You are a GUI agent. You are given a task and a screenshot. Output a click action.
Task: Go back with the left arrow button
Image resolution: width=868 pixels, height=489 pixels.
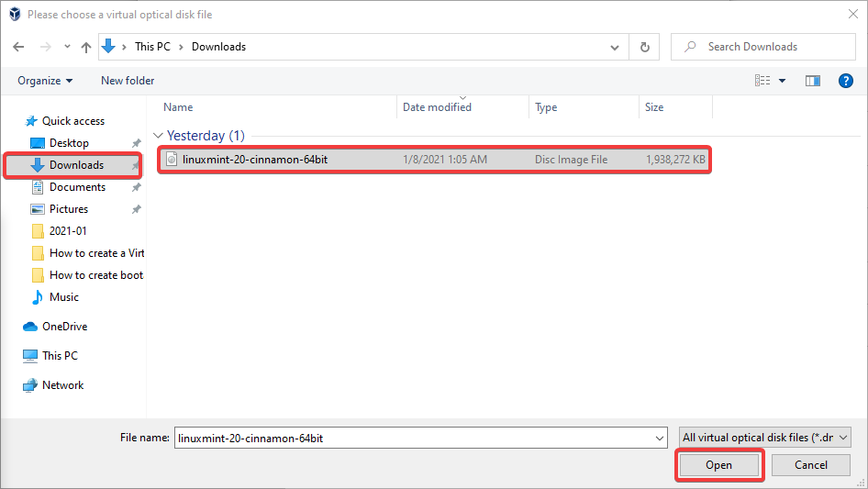pyautogui.click(x=18, y=47)
